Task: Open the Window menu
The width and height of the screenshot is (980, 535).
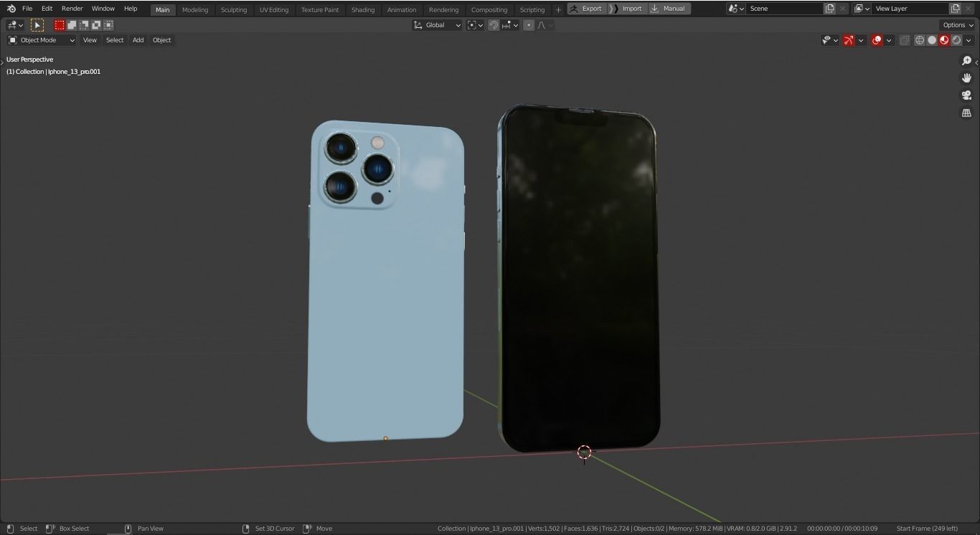Action: click(x=103, y=9)
